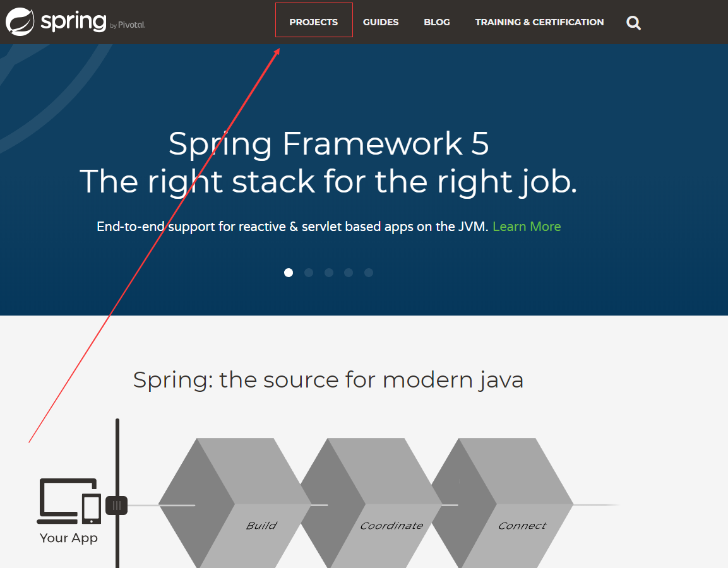Open the PROJECTS navigation menu
The image size is (728, 568).
[x=314, y=21]
